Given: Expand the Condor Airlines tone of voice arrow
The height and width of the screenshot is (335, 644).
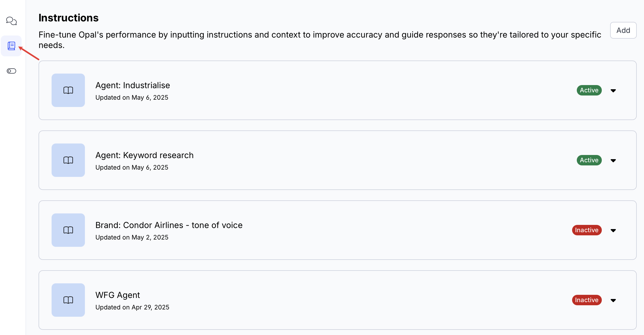Looking at the screenshot, I should pyautogui.click(x=613, y=230).
